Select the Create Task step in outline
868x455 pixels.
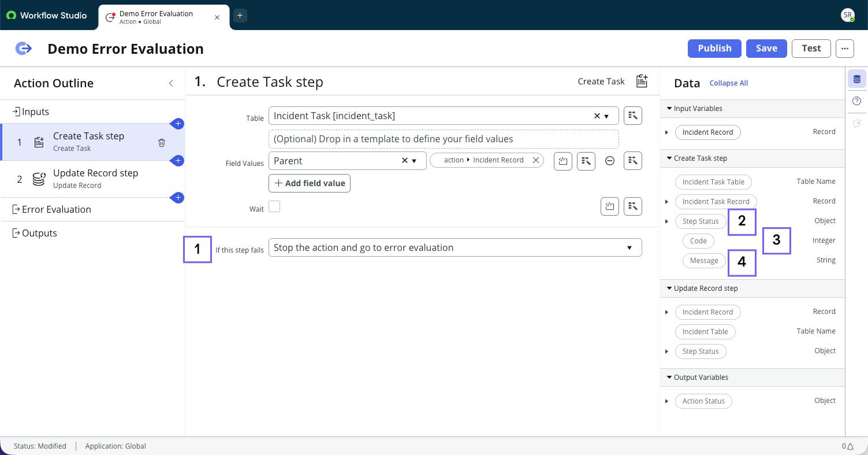pyautogui.click(x=92, y=142)
